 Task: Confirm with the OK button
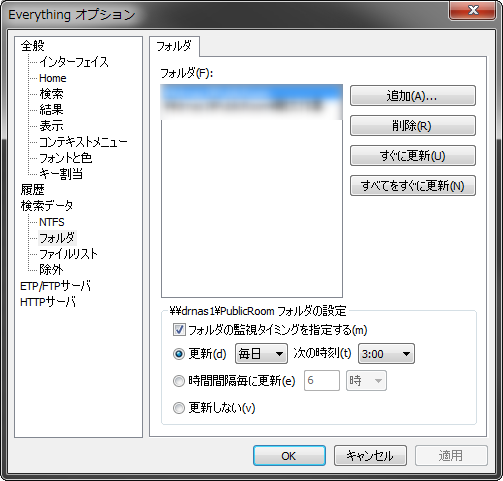click(x=289, y=456)
